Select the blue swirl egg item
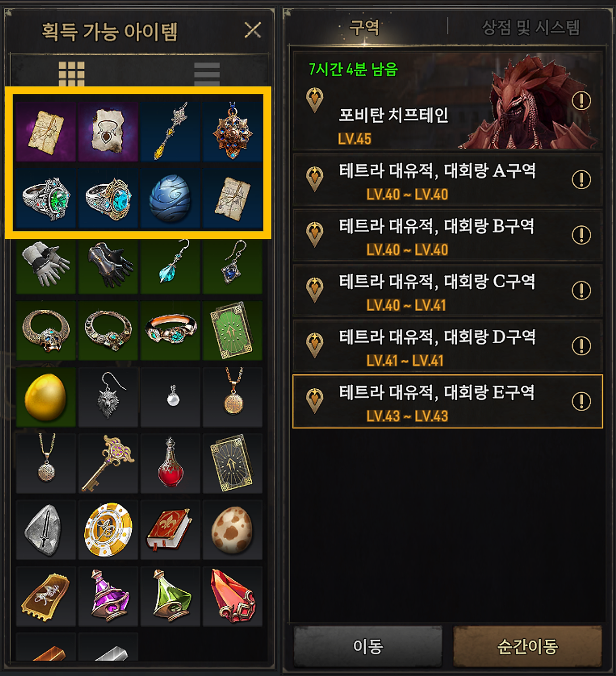The width and height of the screenshot is (616, 676). [x=170, y=198]
